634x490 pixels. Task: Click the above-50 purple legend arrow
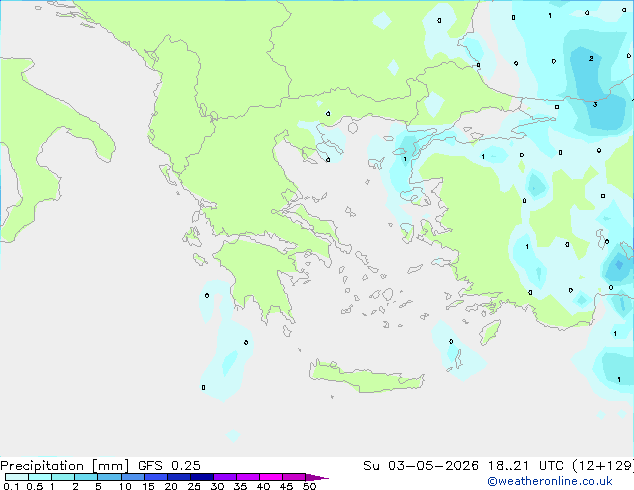pos(317,477)
